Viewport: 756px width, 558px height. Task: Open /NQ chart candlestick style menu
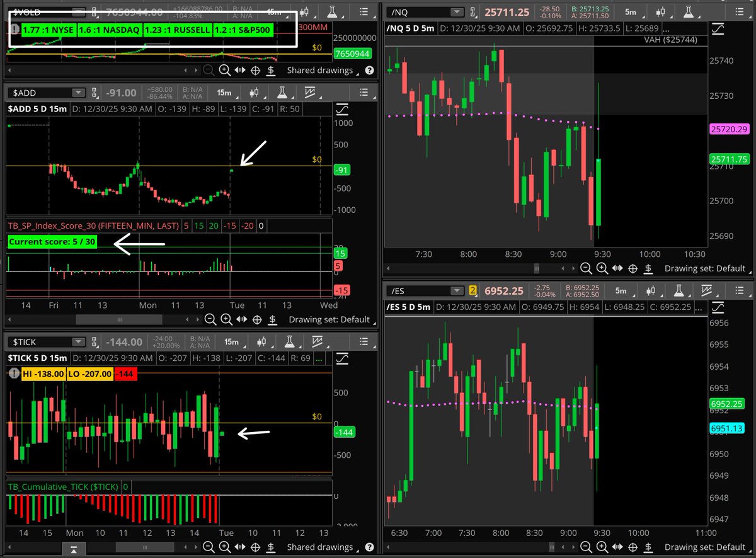(x=661, y=12)
